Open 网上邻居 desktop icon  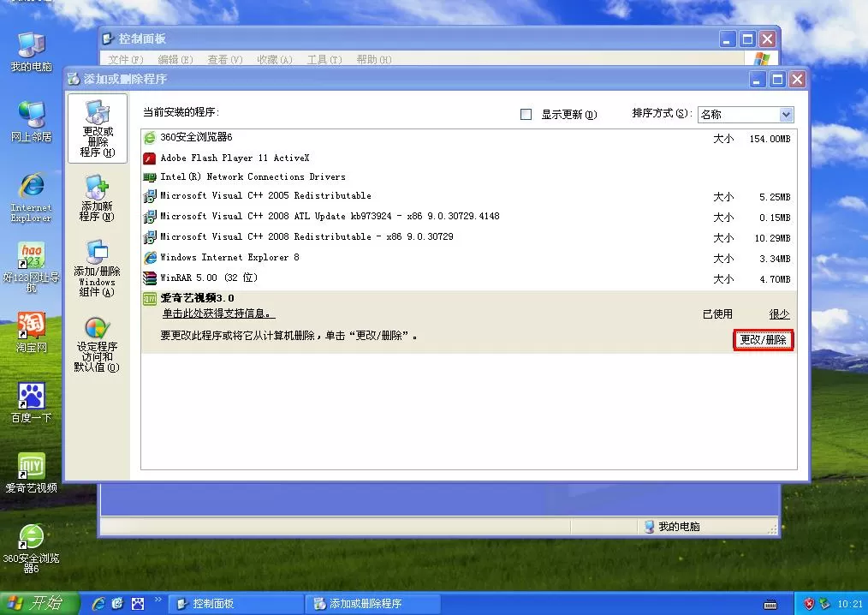32,122
